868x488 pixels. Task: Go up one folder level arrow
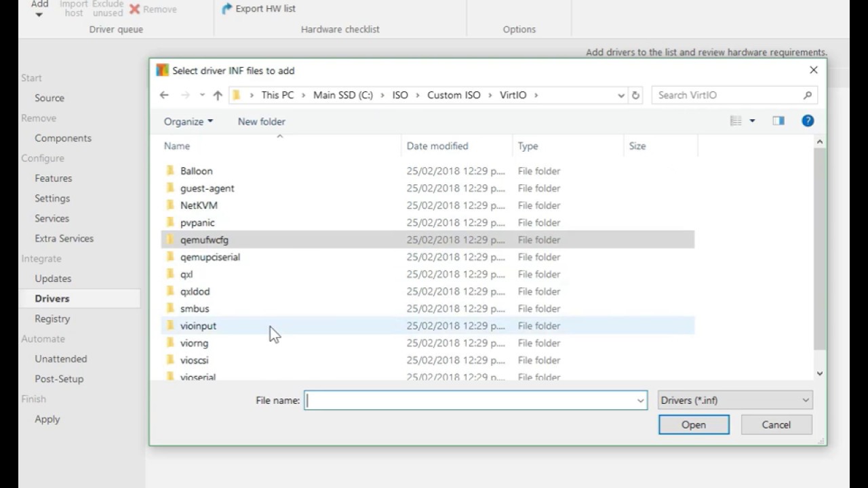218,96
